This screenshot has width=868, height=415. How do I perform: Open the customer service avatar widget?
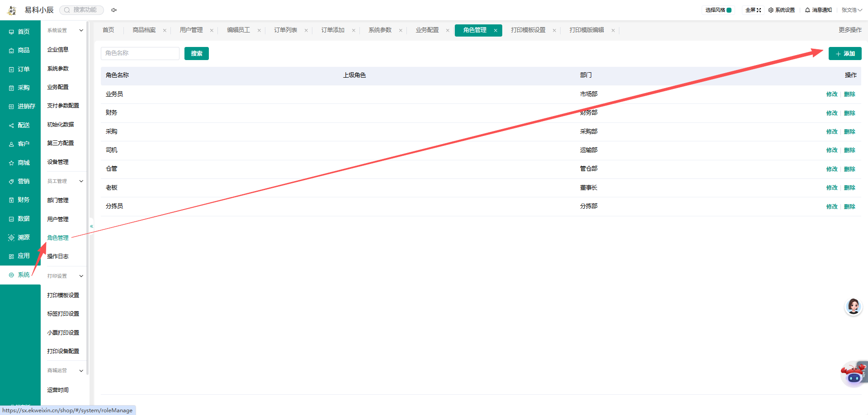854,307
